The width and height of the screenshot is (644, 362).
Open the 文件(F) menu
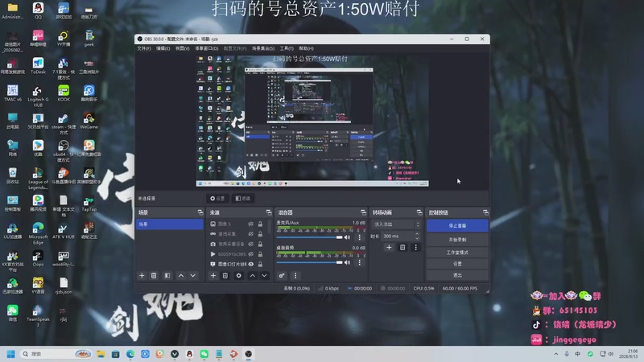point(144,48)
